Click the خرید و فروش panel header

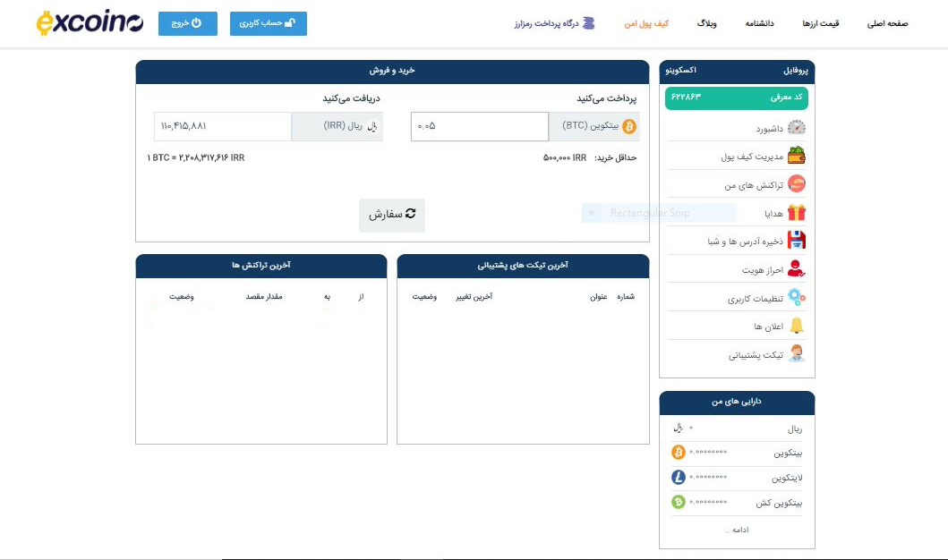pos(392,71)
